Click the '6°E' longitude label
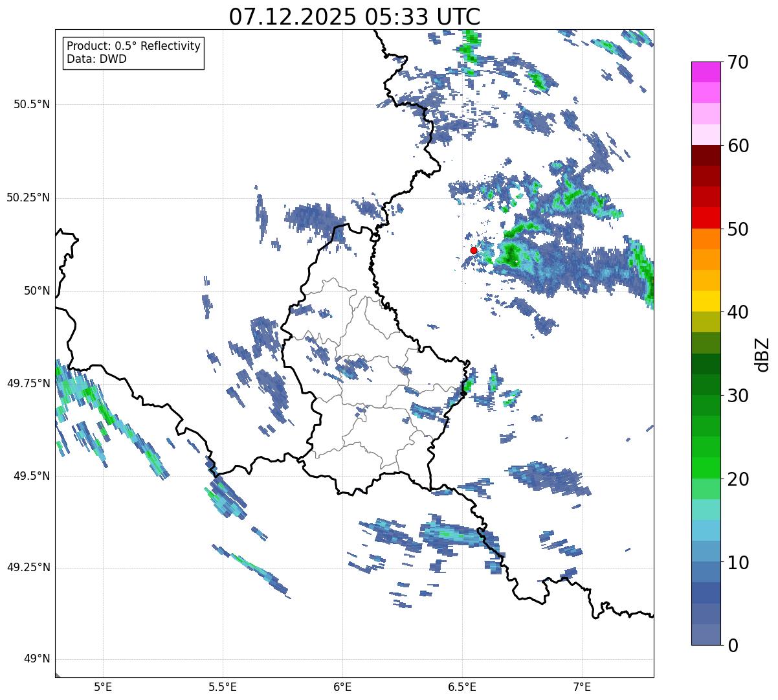The height and width of the screenshot is (700, 778). tap(342, 687)
